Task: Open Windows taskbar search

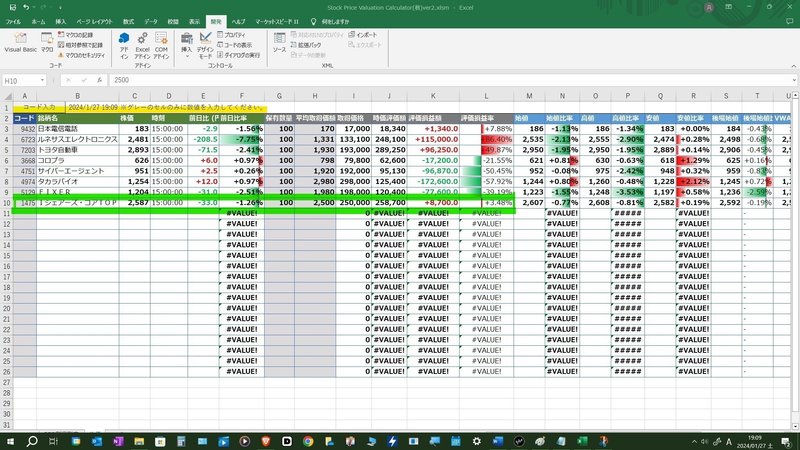Action: (x=32, y=441)
